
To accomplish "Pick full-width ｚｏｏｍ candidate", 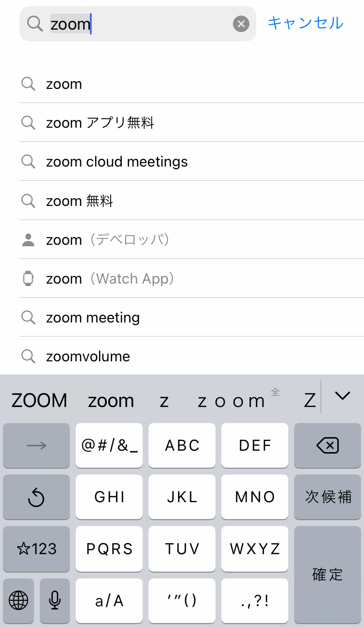I will pos(232,401).
